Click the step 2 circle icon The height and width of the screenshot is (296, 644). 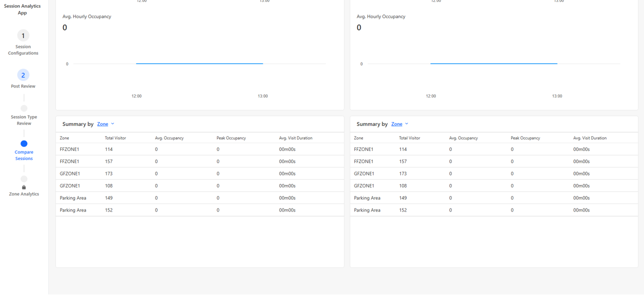(x=23, y=75)
